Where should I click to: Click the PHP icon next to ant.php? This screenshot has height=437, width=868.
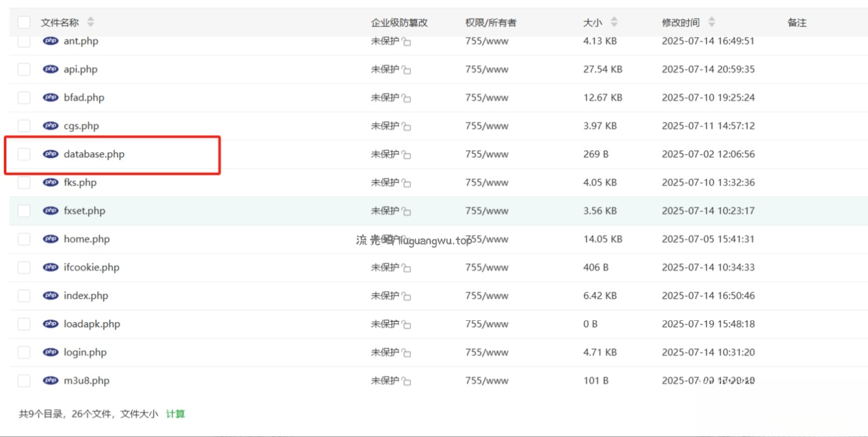(x=50, y=40)
